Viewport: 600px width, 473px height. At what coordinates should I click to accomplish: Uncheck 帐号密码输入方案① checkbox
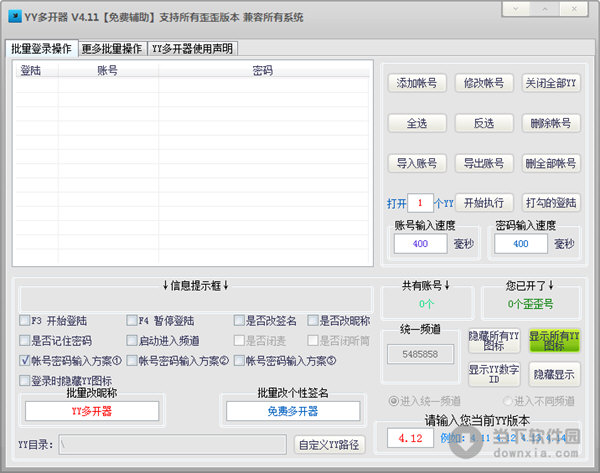pyautogui.click(x=25, y=361)
